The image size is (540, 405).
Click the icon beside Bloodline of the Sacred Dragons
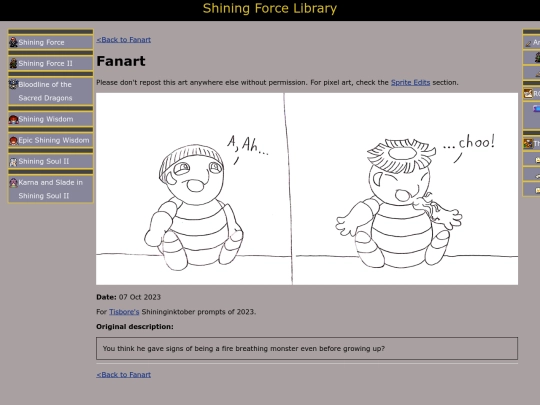[x=13, y=84]
